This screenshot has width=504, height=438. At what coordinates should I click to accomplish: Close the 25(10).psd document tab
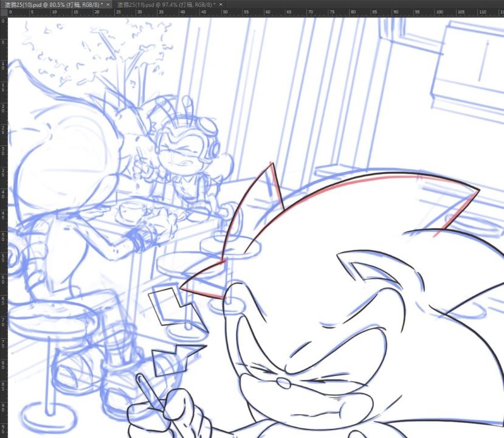(x=108, y=4)
